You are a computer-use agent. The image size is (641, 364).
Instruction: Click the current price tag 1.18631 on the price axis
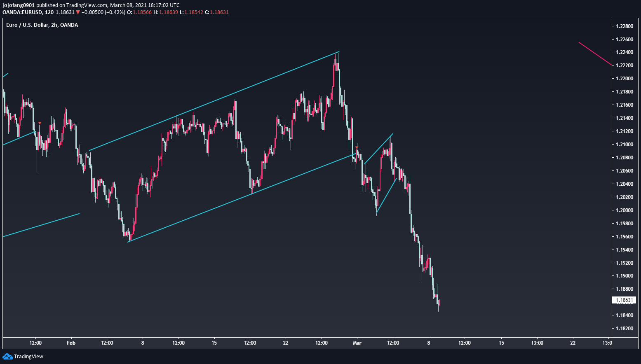[624, 300]
